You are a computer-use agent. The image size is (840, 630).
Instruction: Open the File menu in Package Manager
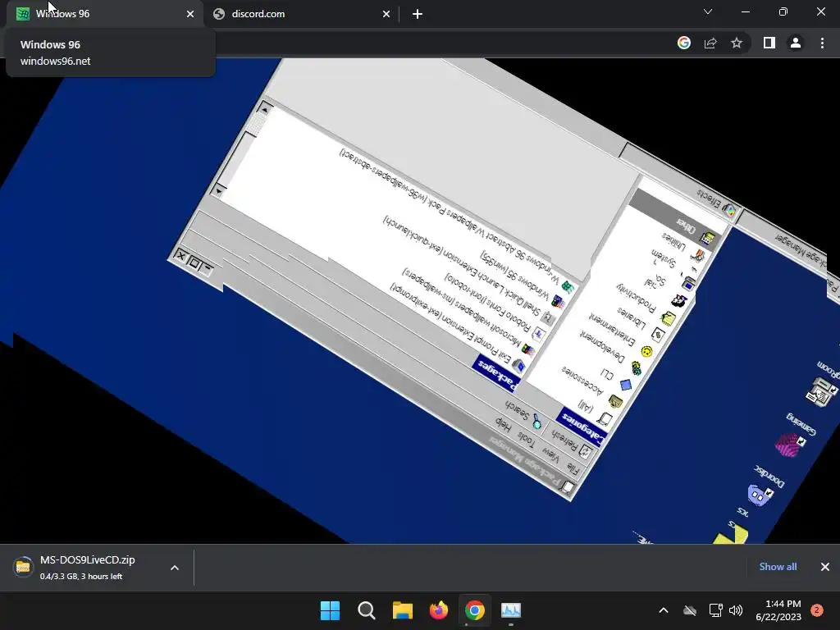573,470
